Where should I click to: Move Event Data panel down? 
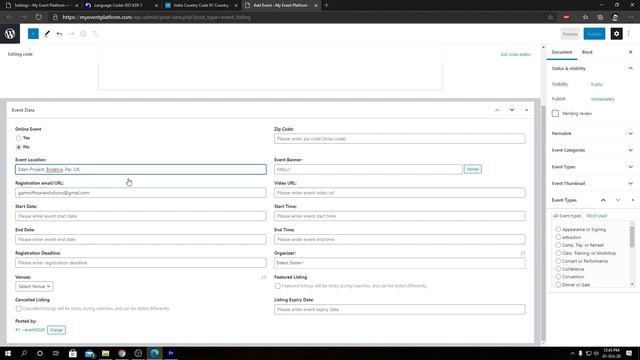pyautogui.click(x=512, y=110)
